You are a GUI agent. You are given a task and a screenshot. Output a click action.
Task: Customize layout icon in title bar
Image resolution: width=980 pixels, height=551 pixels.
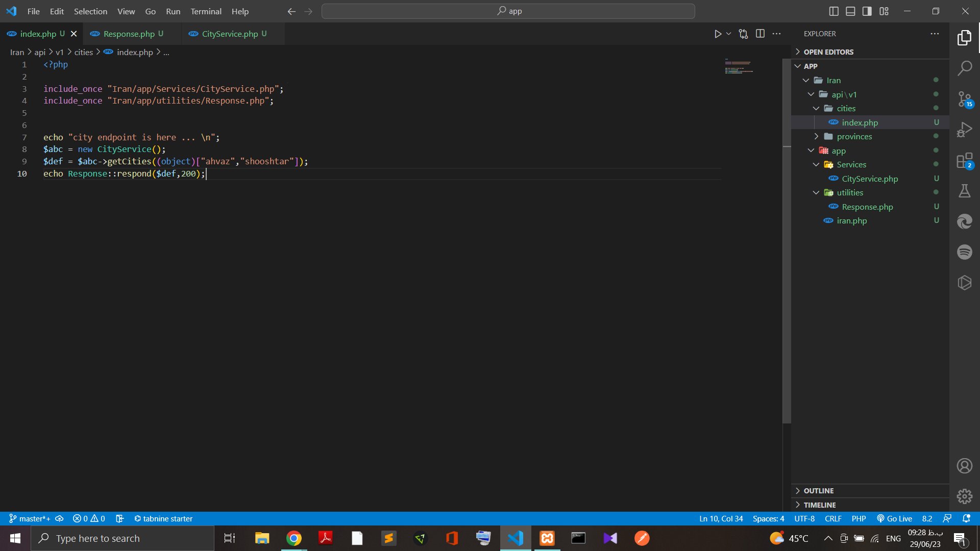[884, 11]
